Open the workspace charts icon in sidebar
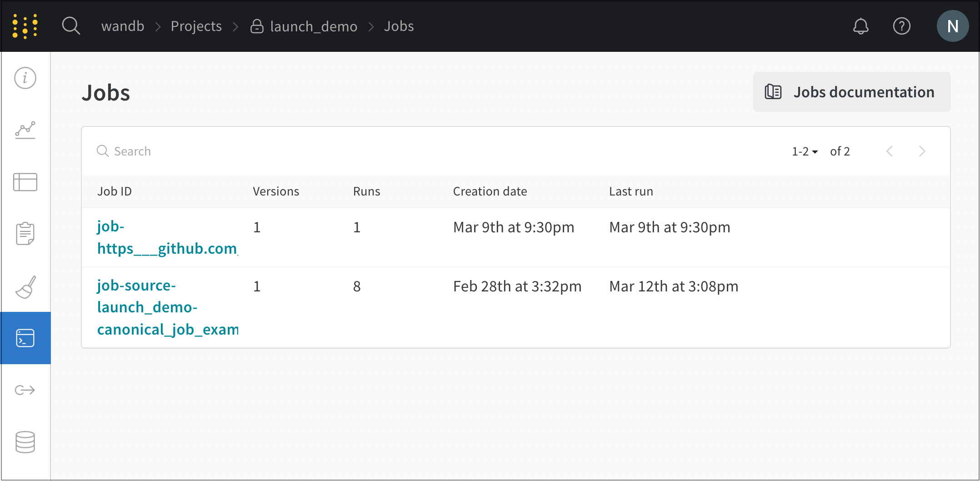Viewport: 980px width, 481px height. (x=25, y=130)
